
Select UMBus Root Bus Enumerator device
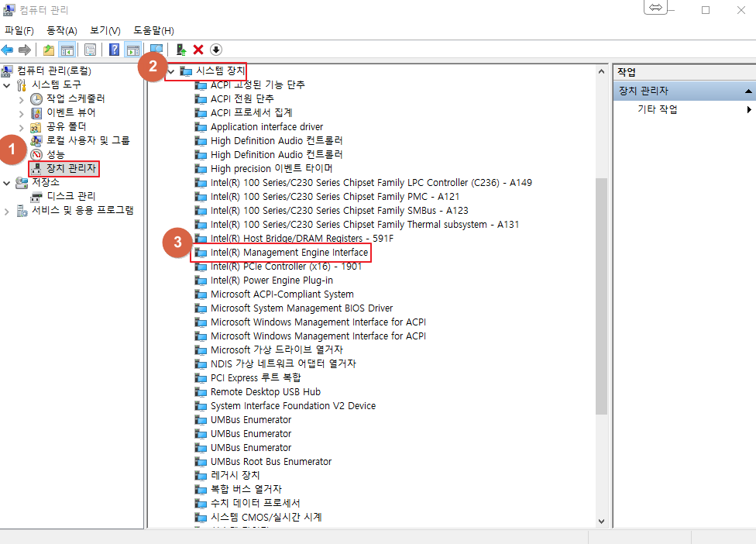tap(271, 462)
